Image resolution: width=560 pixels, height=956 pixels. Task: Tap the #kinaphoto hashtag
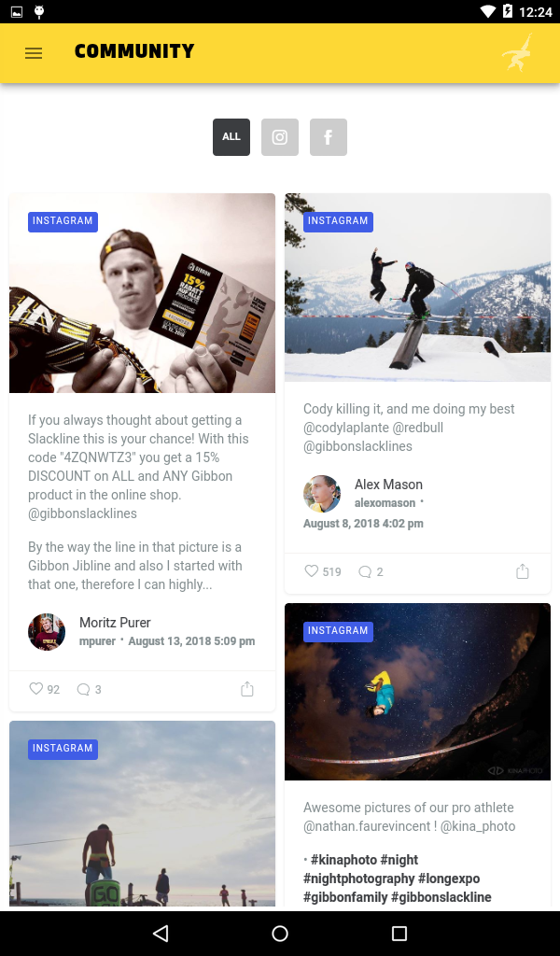[343, 860]
